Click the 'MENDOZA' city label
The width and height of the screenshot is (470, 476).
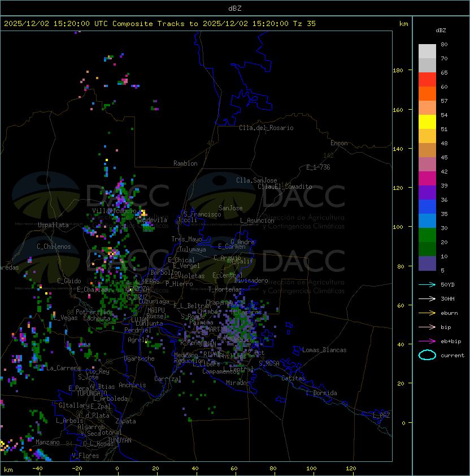click(137, 288)
